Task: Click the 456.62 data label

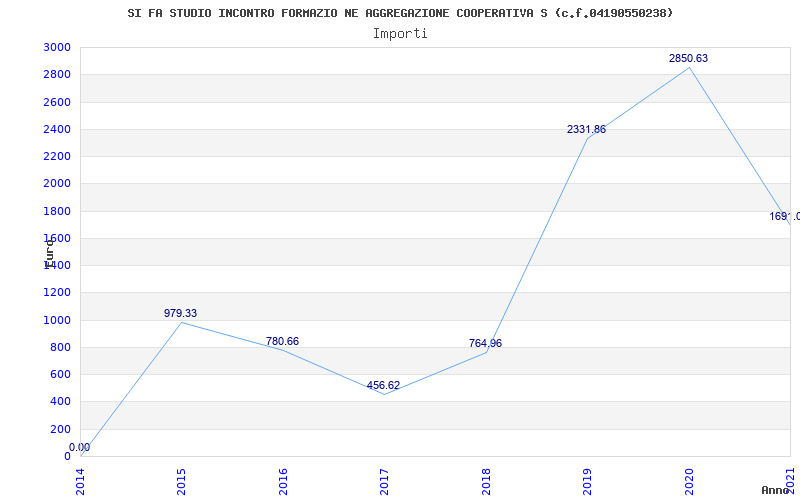Action: click(x=383, y=385)
